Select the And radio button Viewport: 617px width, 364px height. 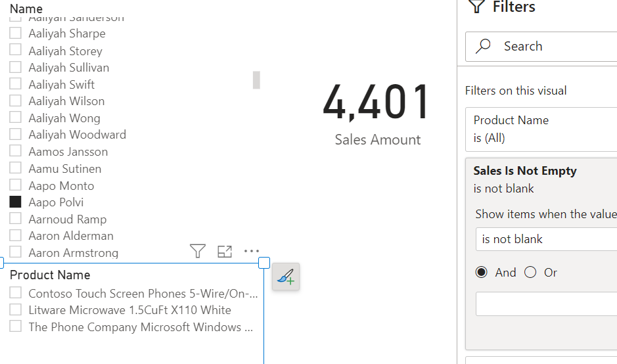point(482,273)
